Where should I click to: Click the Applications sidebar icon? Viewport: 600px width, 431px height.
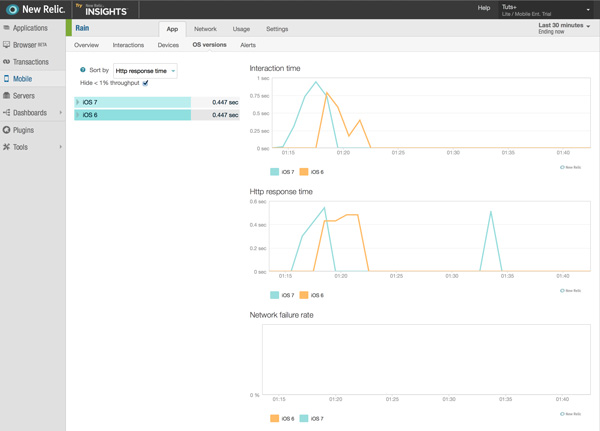(7, 28)
